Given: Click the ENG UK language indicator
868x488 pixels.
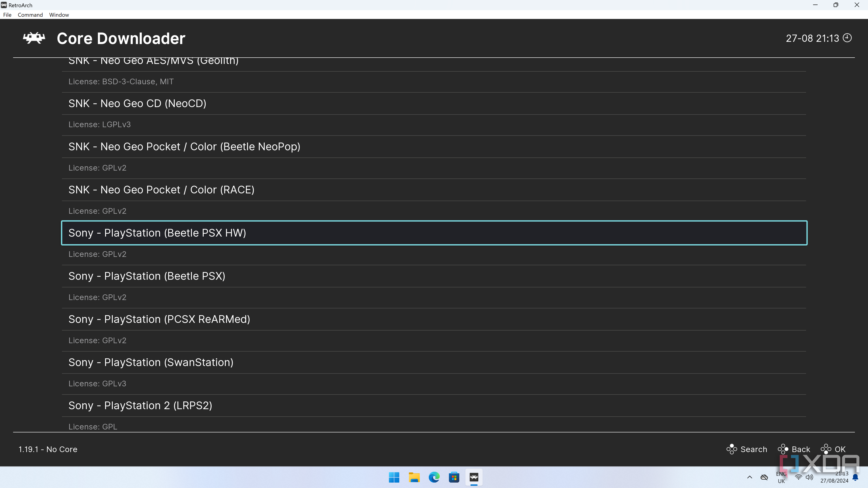Looking at the screenshot, I should point(781,477).
